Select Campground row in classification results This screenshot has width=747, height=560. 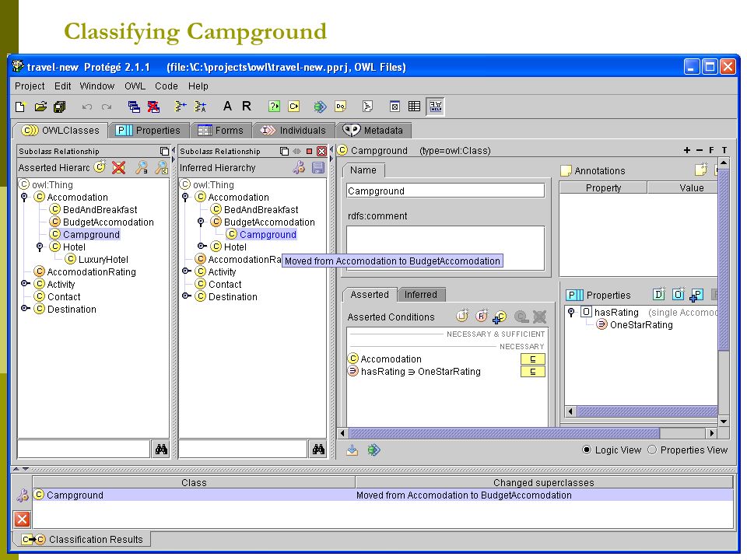[383, 495]
